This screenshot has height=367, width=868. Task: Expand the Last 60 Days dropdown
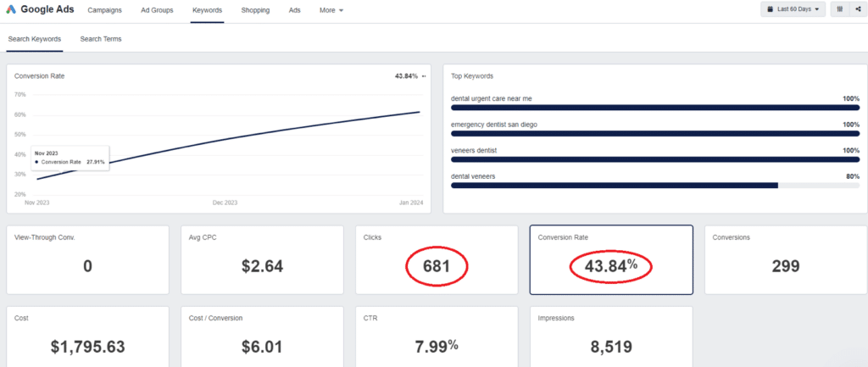pos(793,10)
